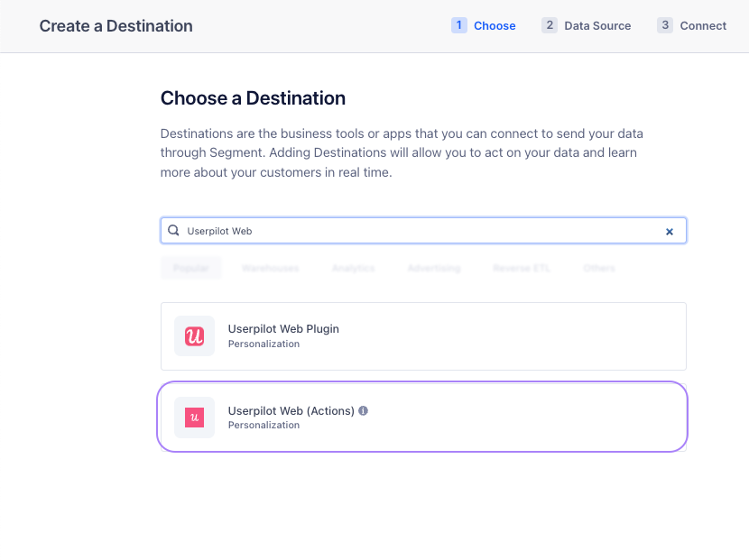
Task: Click the Userpilot Web (Actions) logo icon
Action: pyautogui.click(x=194, y=418)
